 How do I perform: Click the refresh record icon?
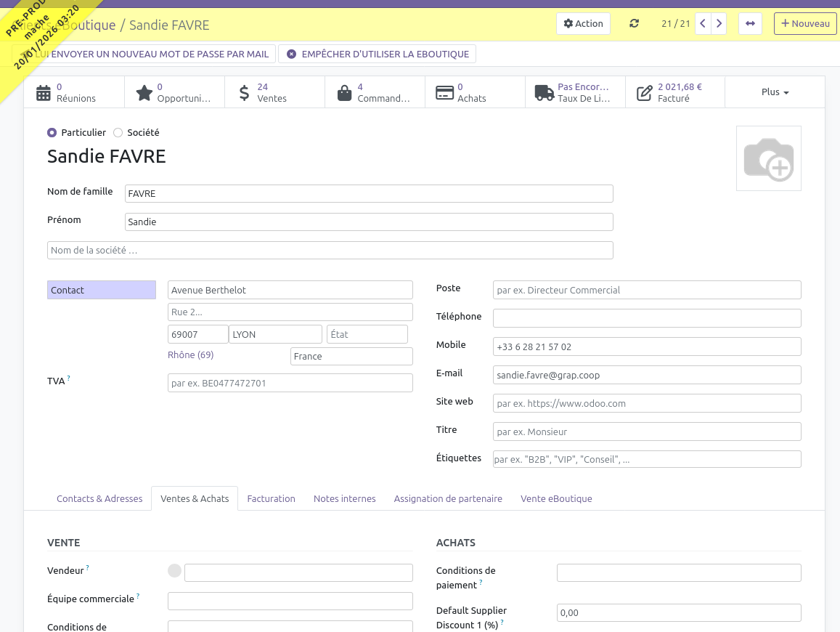pos(634,23)
